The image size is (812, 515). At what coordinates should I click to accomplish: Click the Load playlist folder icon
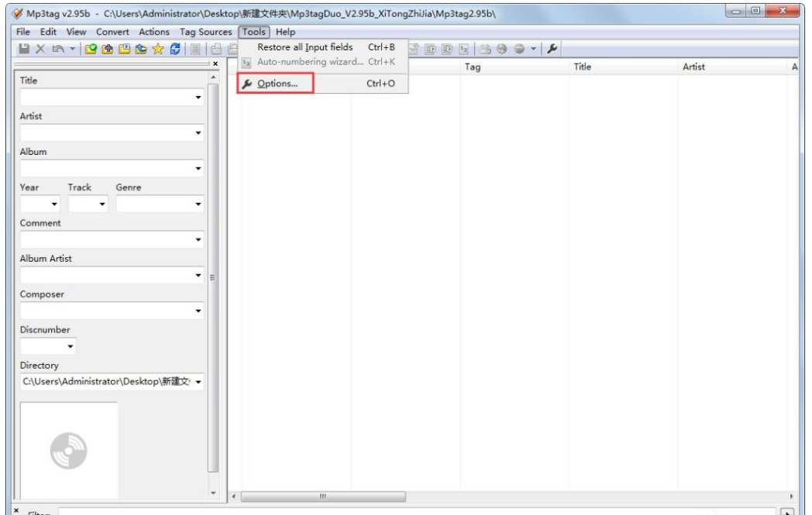point(124,49)
